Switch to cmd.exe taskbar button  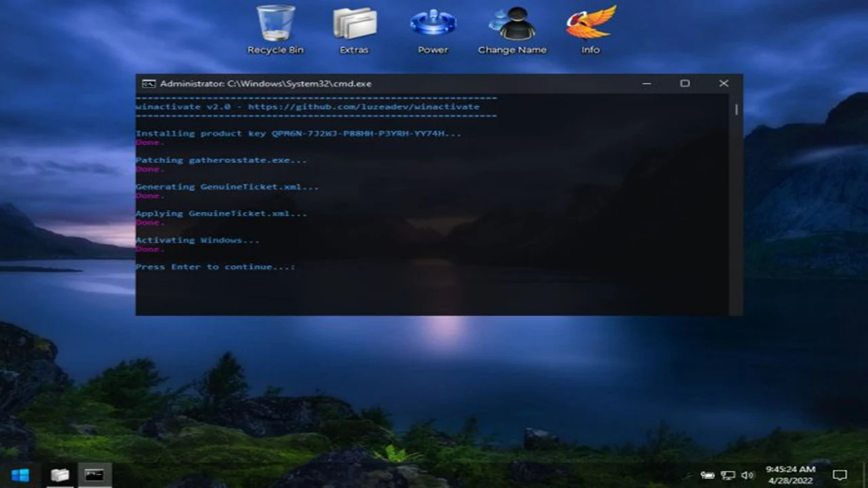pos(94,475)
